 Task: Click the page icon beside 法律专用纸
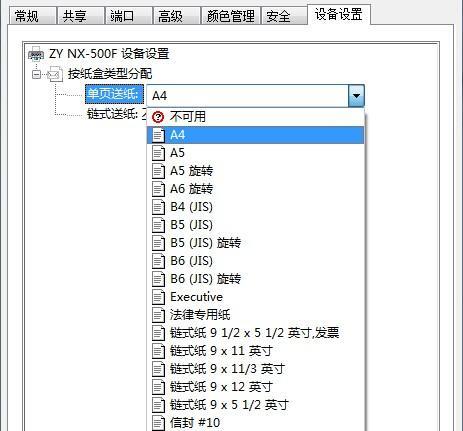coord(158,315)
